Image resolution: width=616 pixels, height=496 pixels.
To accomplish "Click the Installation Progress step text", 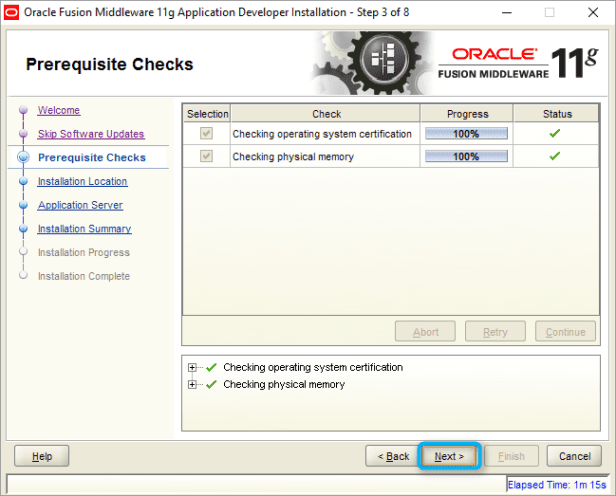I will coord(84,252).
